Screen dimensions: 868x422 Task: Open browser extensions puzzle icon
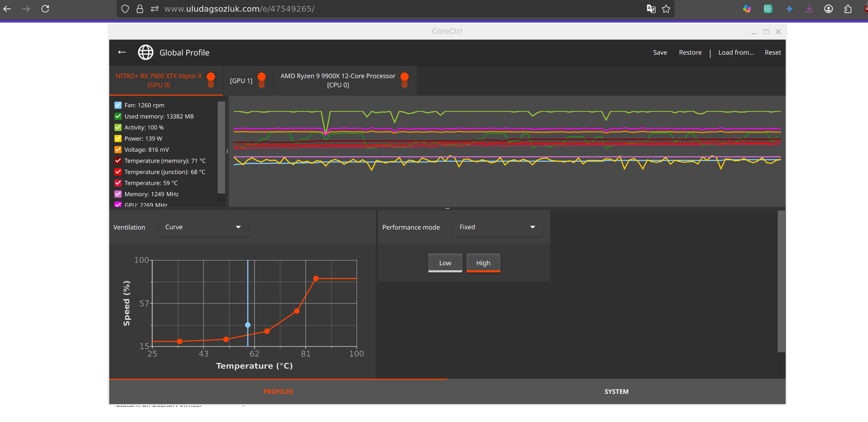point(848,9)
